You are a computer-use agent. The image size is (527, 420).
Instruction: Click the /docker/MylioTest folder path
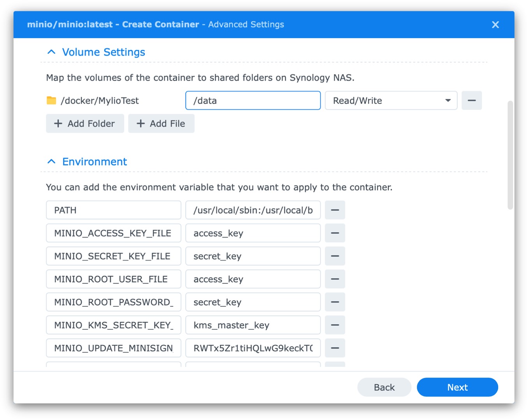coord(100,101)
